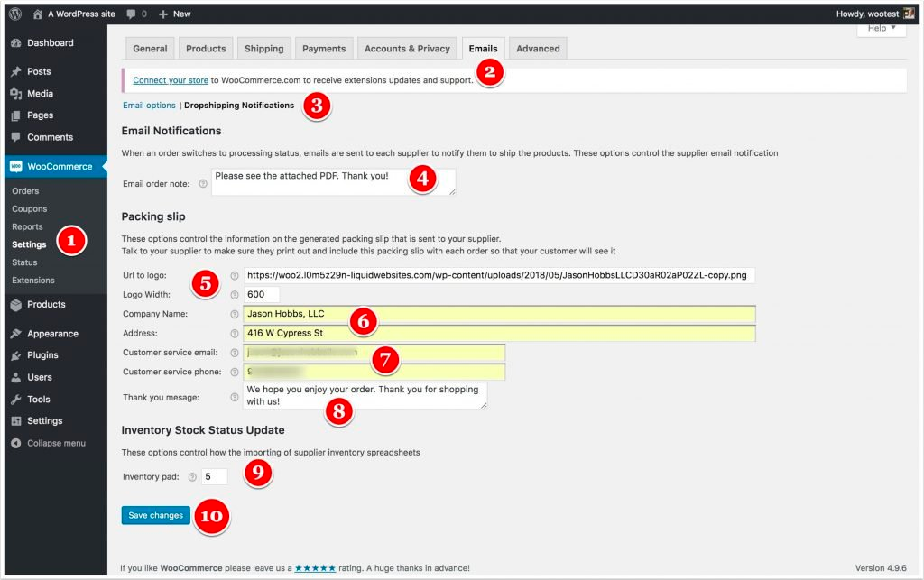Viewport: 924px width, 580px height.
Task: Click the Pages icon in sidebar
Action: coord(16,115)
